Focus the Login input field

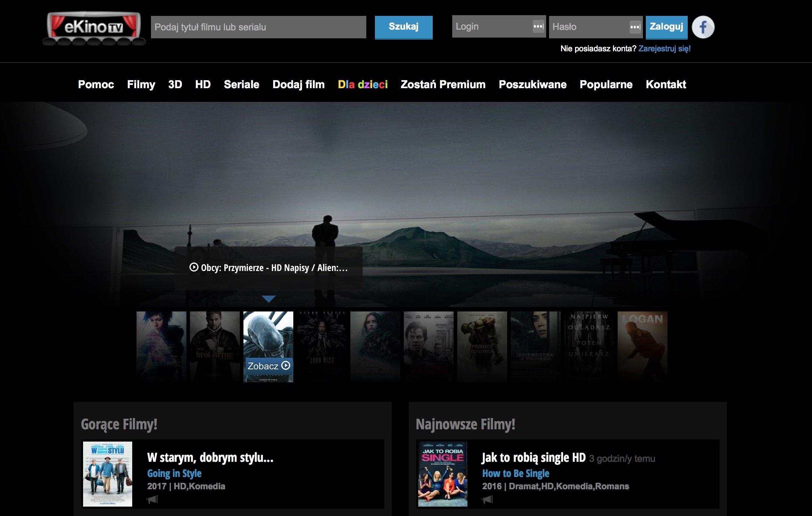click(x=499, y=27)
